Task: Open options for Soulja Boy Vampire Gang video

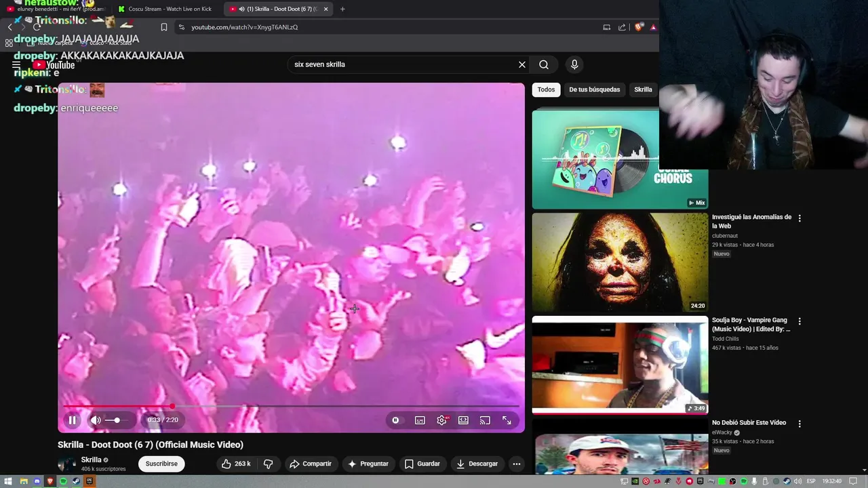Action: 800,321
